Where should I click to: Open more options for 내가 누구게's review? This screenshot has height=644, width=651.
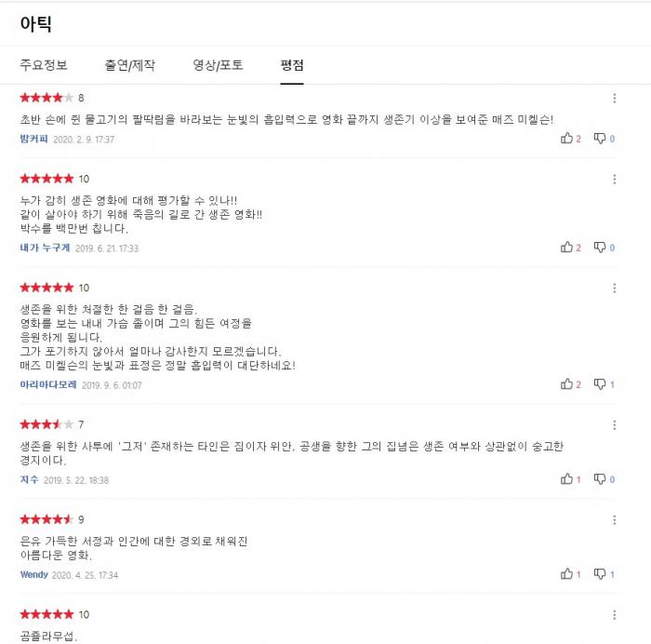614,179
